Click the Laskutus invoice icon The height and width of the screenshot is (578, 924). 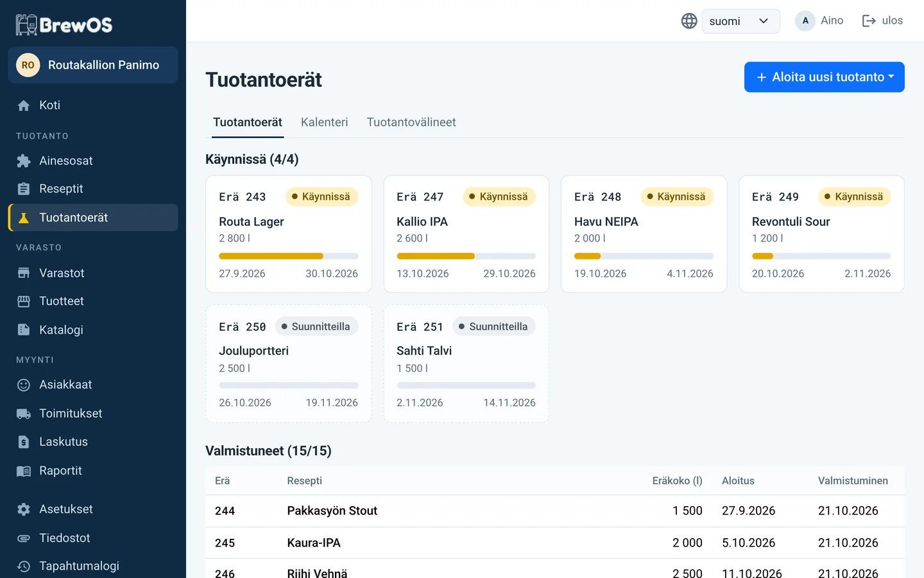click(x=24, y=442)
